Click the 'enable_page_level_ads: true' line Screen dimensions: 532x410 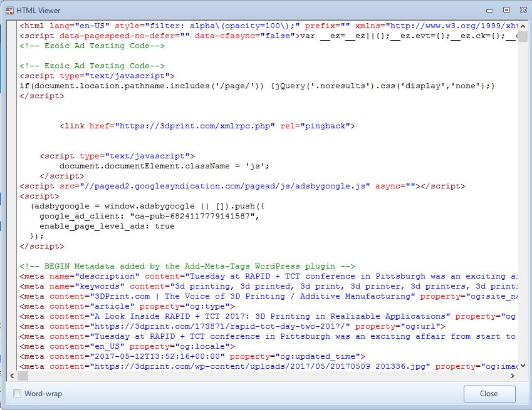click(x=107, y=226)
